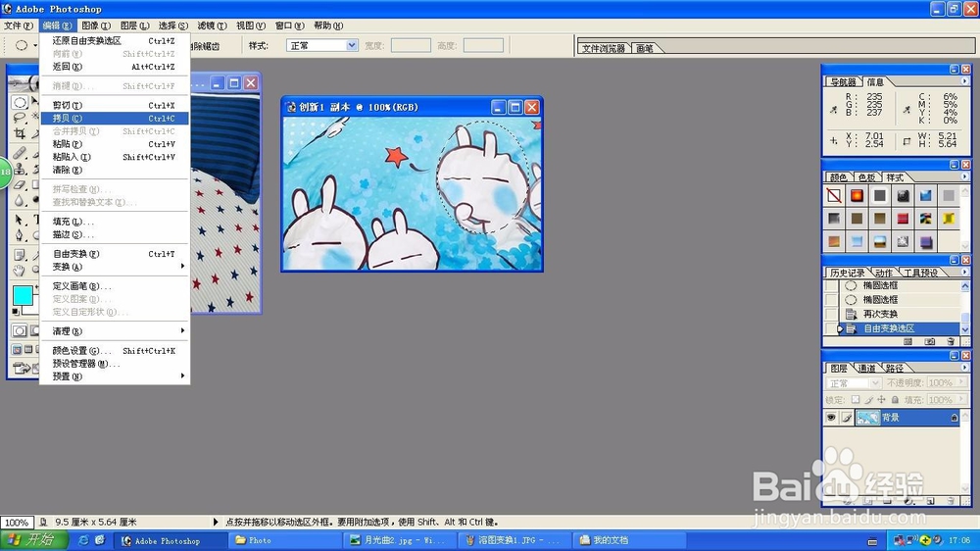980x551 pixels.
Task: Expand the 清理 submenu
Action: coord(114,330)
